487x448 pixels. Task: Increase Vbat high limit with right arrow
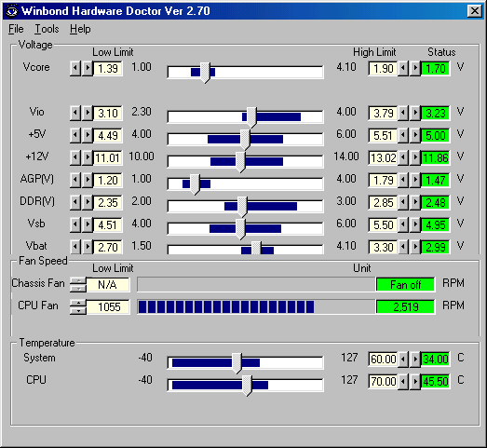click(415, 248)
